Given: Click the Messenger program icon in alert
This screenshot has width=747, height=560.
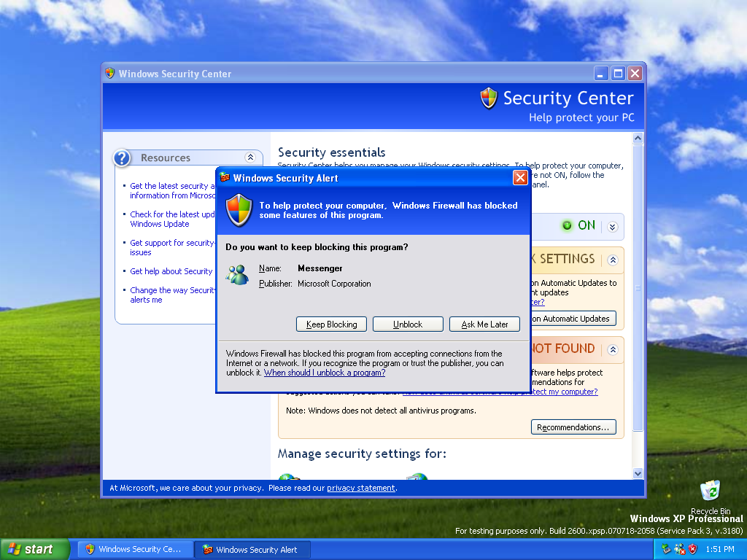Looking at the screenshot, I should click(x=237, y=275).
